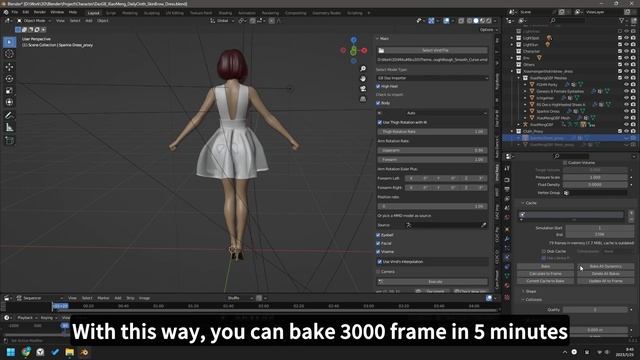Image resolution: width=640 pixels, height=360 pixels.
Task: Open the Window menu
Action: coord(57,12)
